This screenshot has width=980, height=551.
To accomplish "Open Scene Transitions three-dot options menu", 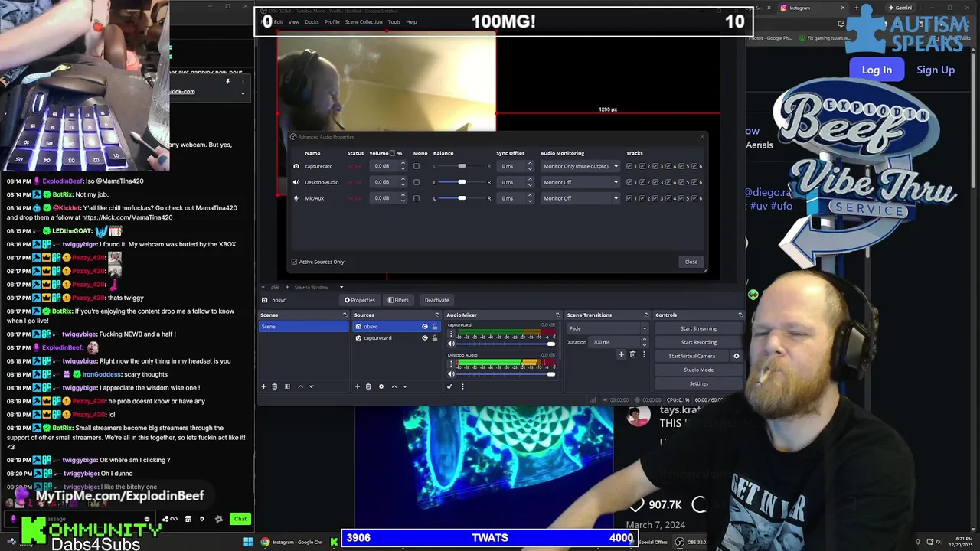I will pos(644,354).
